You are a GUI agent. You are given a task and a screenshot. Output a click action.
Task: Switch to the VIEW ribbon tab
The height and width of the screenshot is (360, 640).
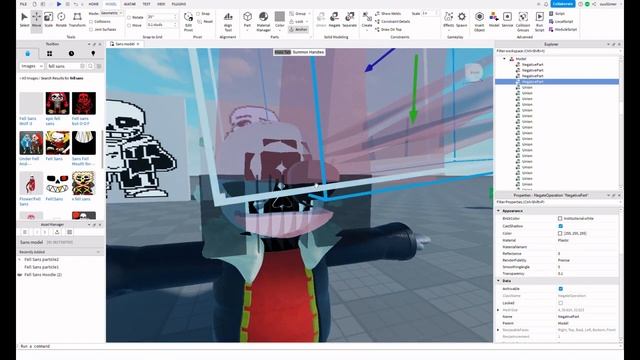[161, 4]
